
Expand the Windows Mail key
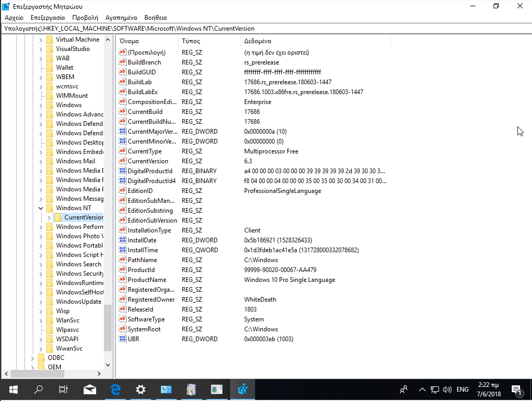pos(41,161)
